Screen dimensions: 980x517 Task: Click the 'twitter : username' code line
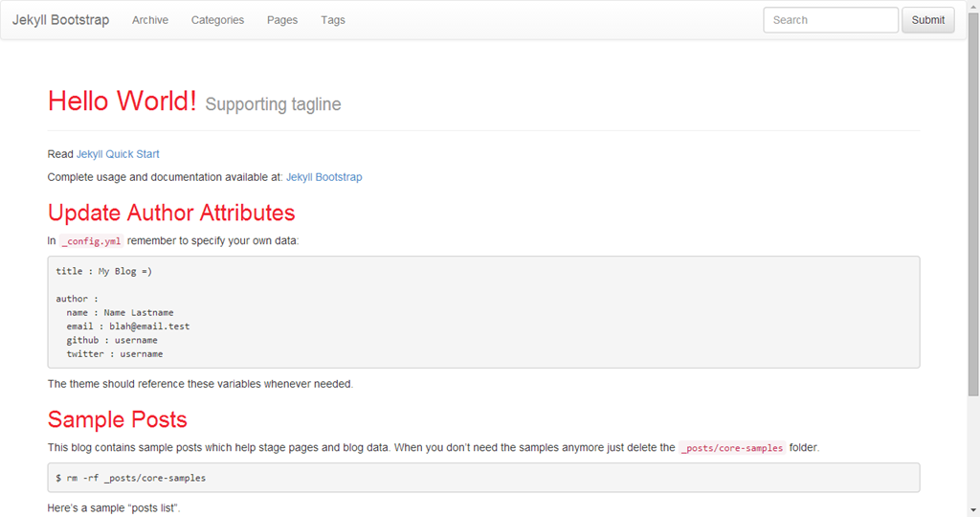(115, 354)
